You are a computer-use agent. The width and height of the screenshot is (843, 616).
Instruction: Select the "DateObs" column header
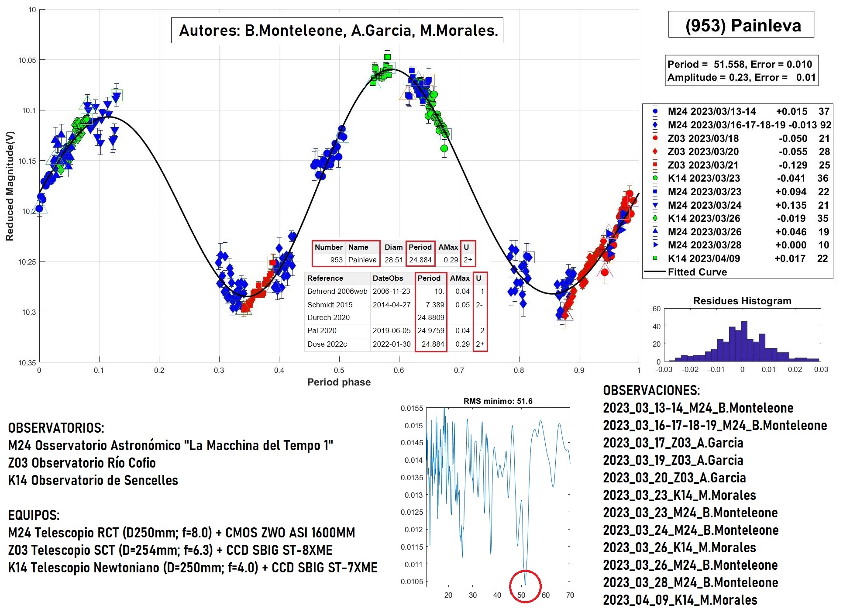coord(392,278)
